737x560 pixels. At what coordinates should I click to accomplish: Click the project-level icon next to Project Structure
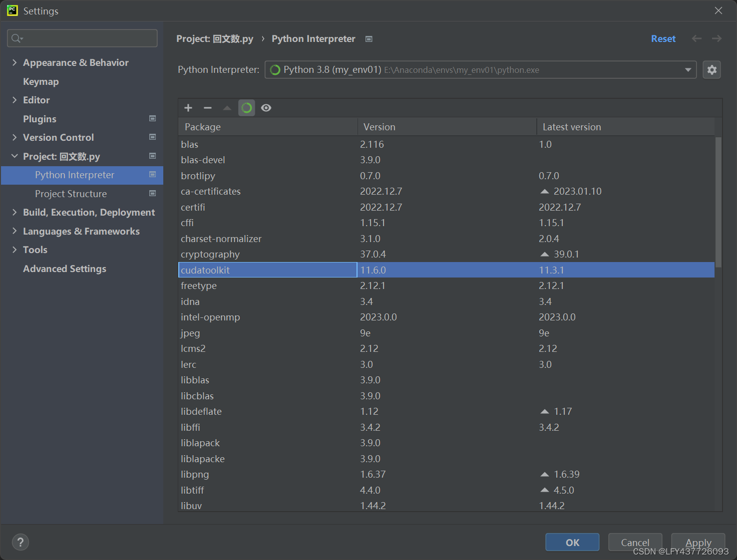pos(153,193)
